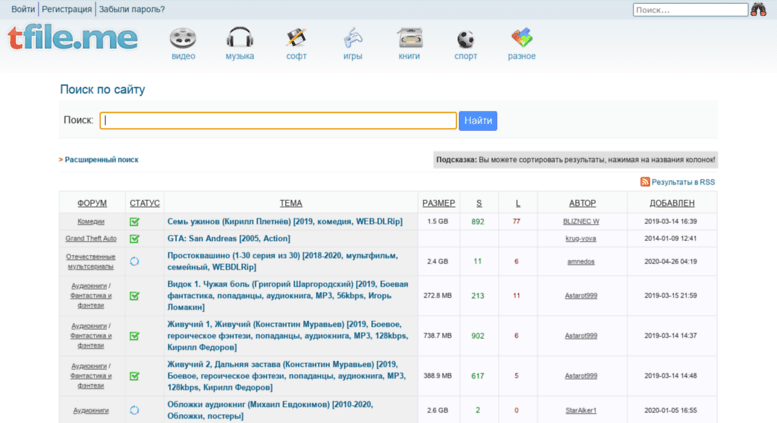777x423 pixels.
Task: Open the софт floppy disk category icon
Action: click(x=296, y=38)
